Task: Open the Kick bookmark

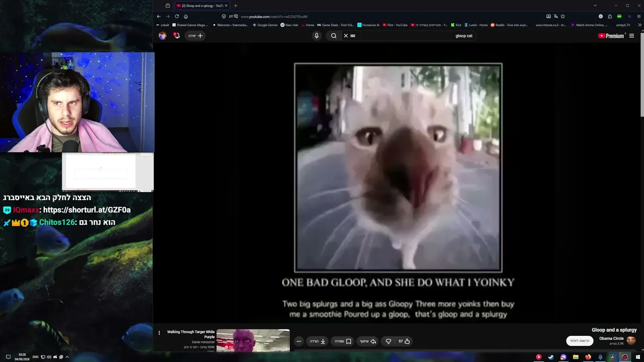Action: [x=456, y=25]
